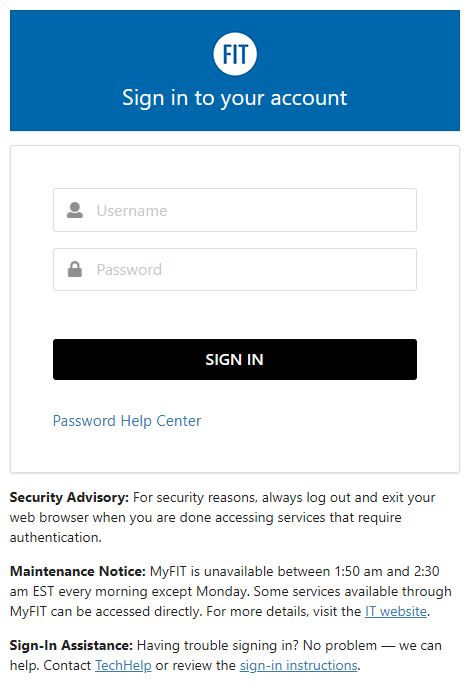Open the TechHelp contact link
This screenshot has height=689, width=469.
click(123, 665)
